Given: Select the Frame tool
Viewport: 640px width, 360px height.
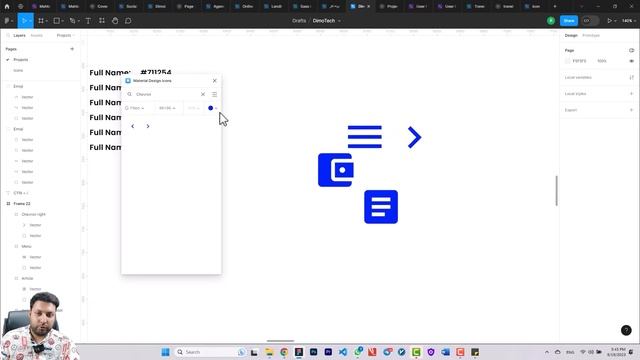Looking at the screenshot, I should (x=41, y=20).
